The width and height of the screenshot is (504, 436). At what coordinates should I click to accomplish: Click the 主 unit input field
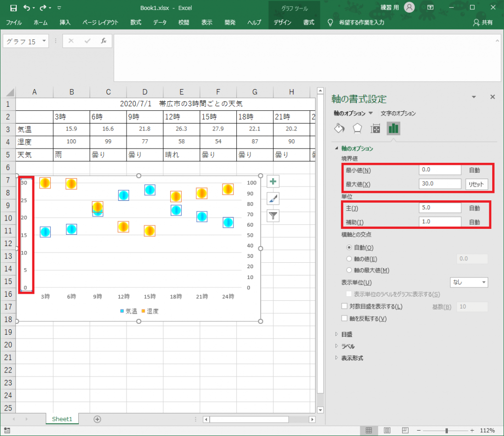click(x=440, y=208)
